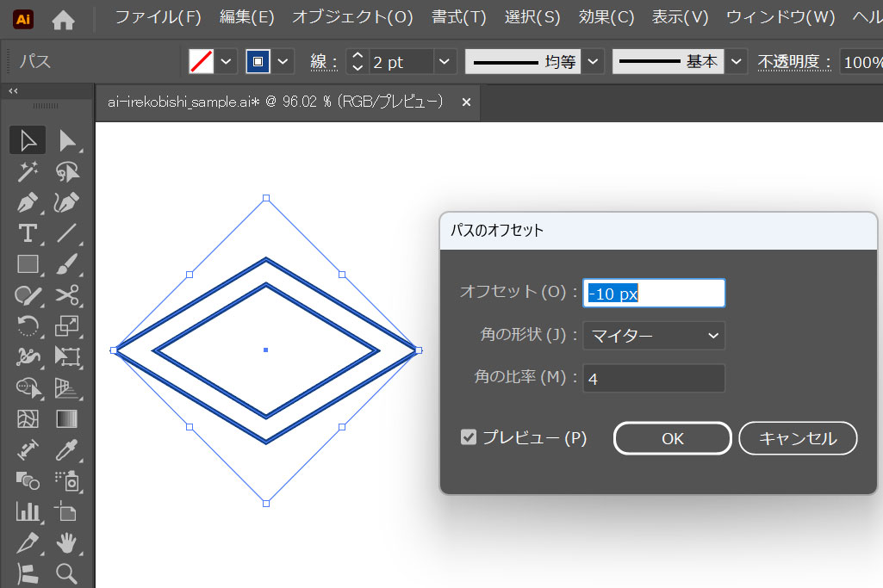Open the 効果(C) menu
This screenshot has width=883, height=588.
point(606,17)
